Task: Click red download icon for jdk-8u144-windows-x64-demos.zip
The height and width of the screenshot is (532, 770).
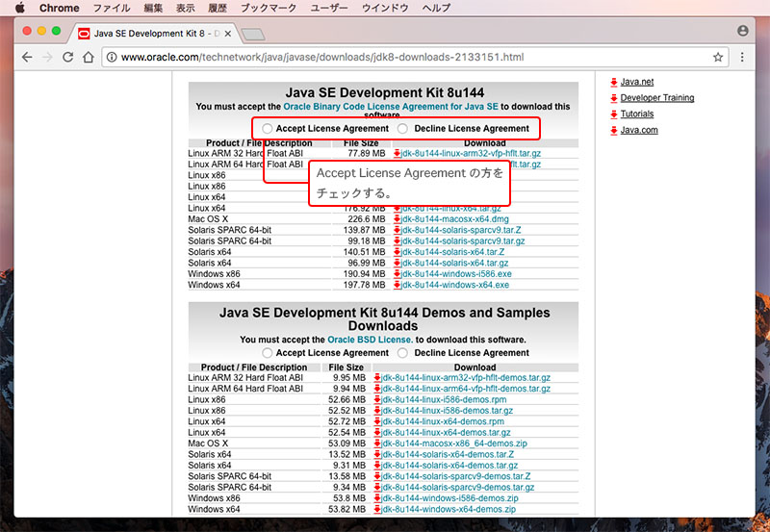Action: (377, 510)
